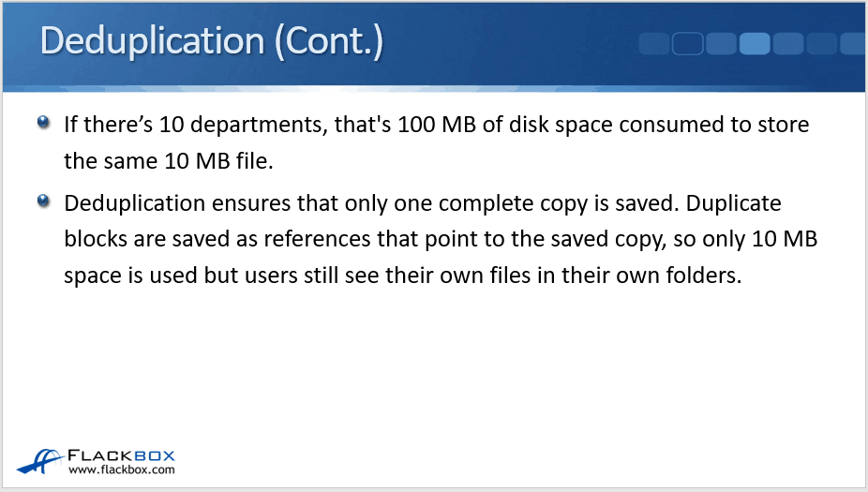This screenshot has height=492, width=868.
Task: Click the line starting "If there's 10 departments"
Action: tap(436, 125)
